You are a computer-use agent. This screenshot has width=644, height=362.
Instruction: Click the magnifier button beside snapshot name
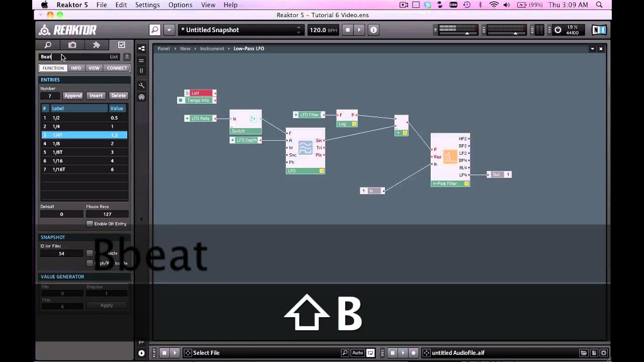(155, 30)
